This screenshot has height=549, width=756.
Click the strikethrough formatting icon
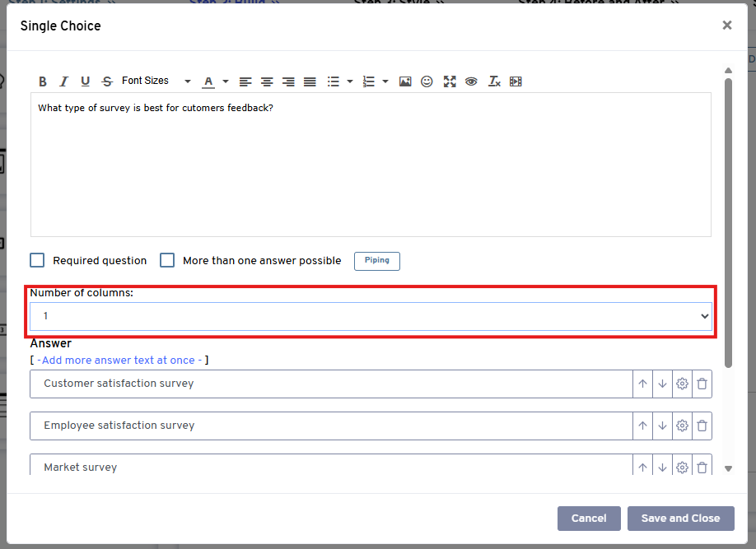point(107,81)
